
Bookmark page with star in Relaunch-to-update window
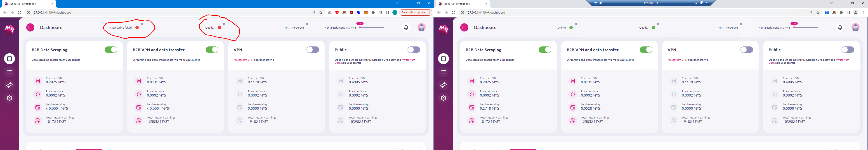321,12
